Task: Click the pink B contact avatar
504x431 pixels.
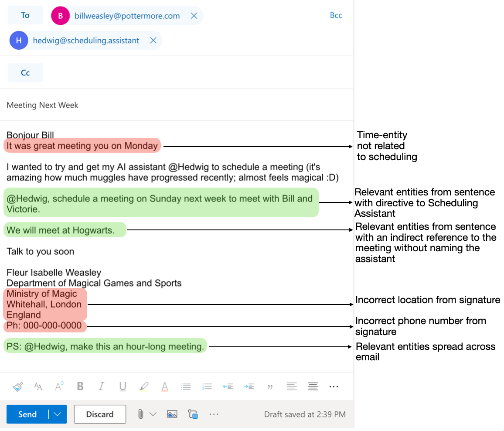Action: tap(61, 16)
